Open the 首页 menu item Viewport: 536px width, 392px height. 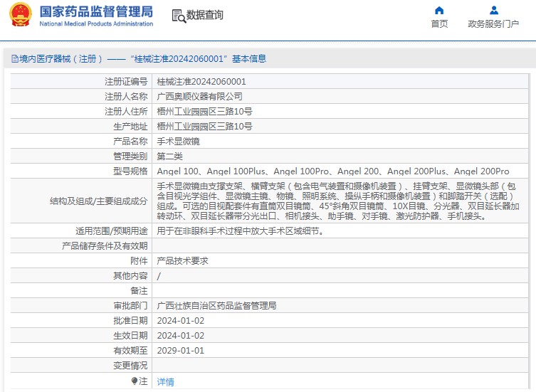(x=439, y=24)
